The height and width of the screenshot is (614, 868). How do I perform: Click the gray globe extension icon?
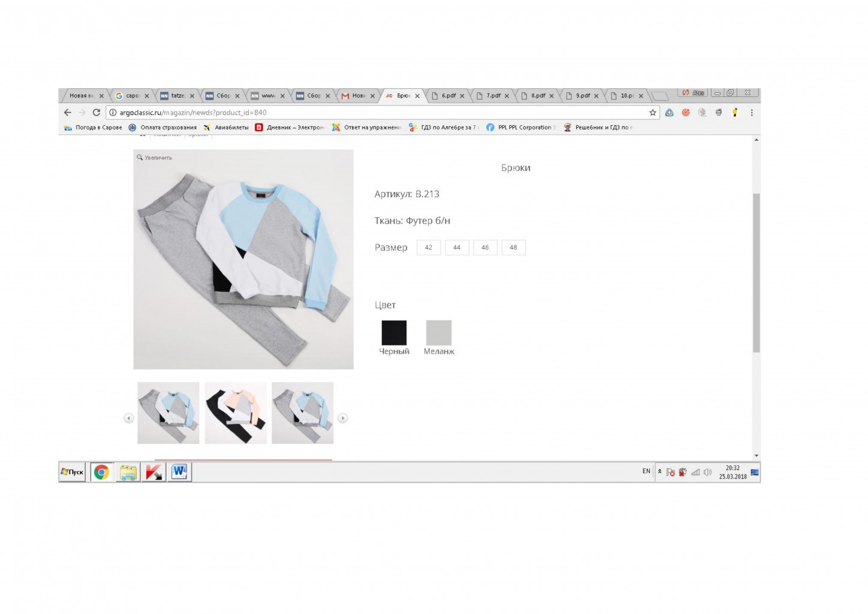pos(702,112)
